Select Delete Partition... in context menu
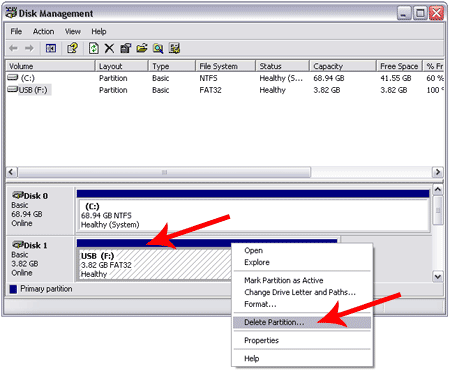 point(302,322)
